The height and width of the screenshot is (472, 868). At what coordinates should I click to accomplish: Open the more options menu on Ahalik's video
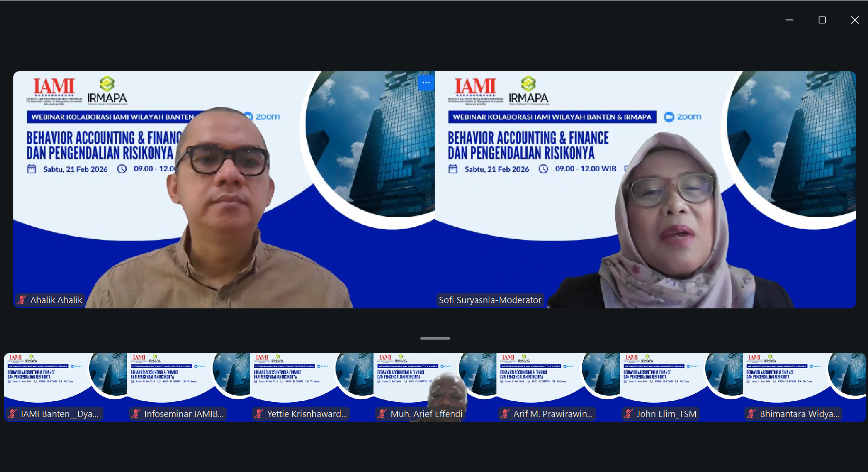pos(426,83)
